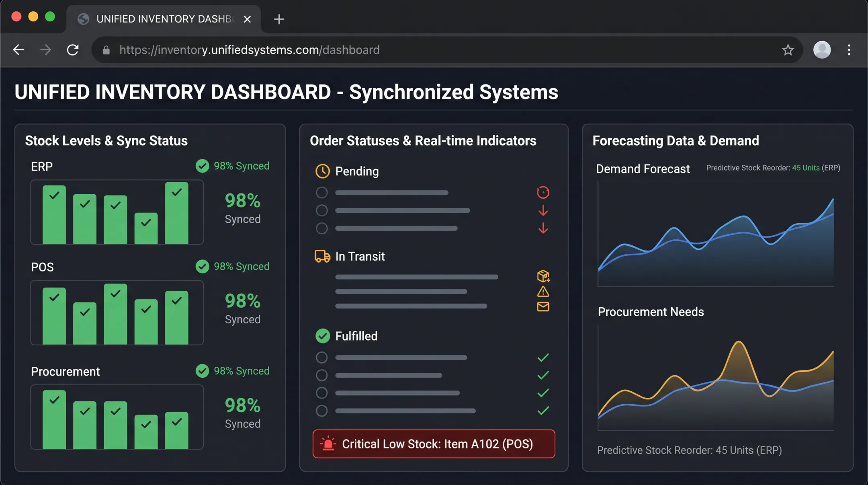Select the second Pending order radio button
This screenshot has width=868, height=485.
(x=321, y=210)
